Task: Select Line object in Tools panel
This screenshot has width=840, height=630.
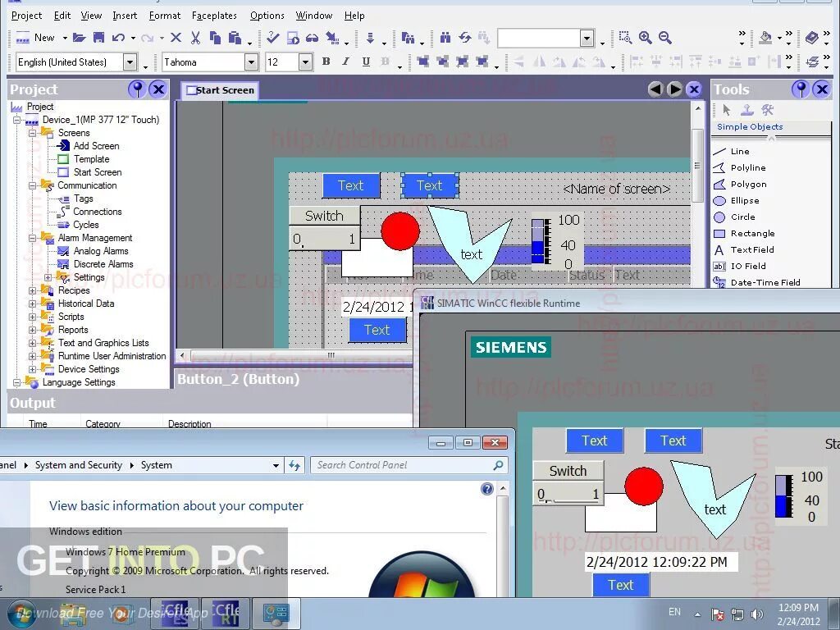Action: pyautogui.click(x=740, y=151)
